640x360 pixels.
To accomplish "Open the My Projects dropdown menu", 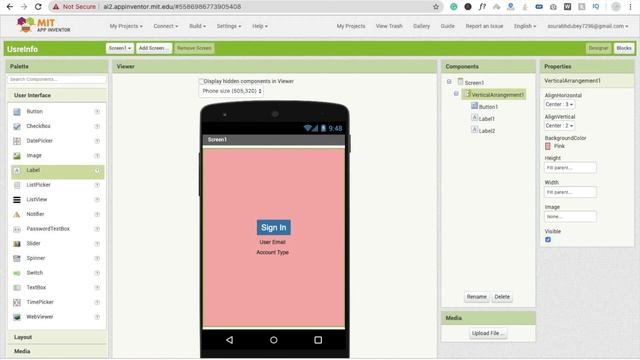I will tap(126, 26).
